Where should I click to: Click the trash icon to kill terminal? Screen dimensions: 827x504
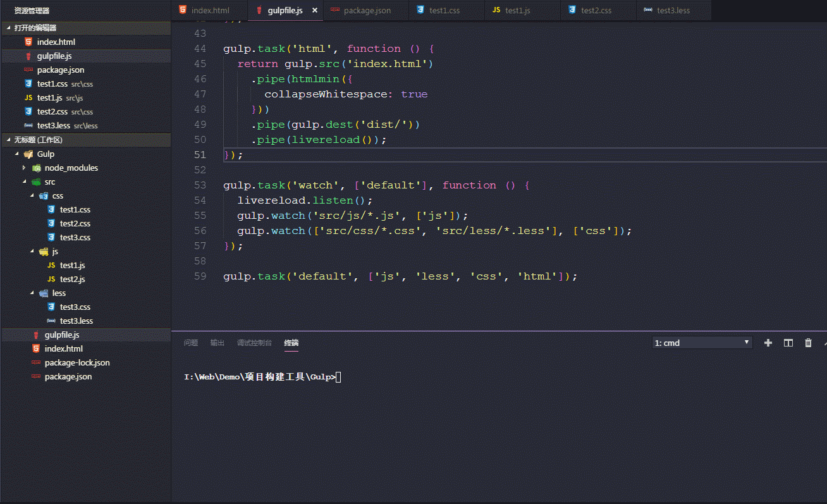pos(808,343)
